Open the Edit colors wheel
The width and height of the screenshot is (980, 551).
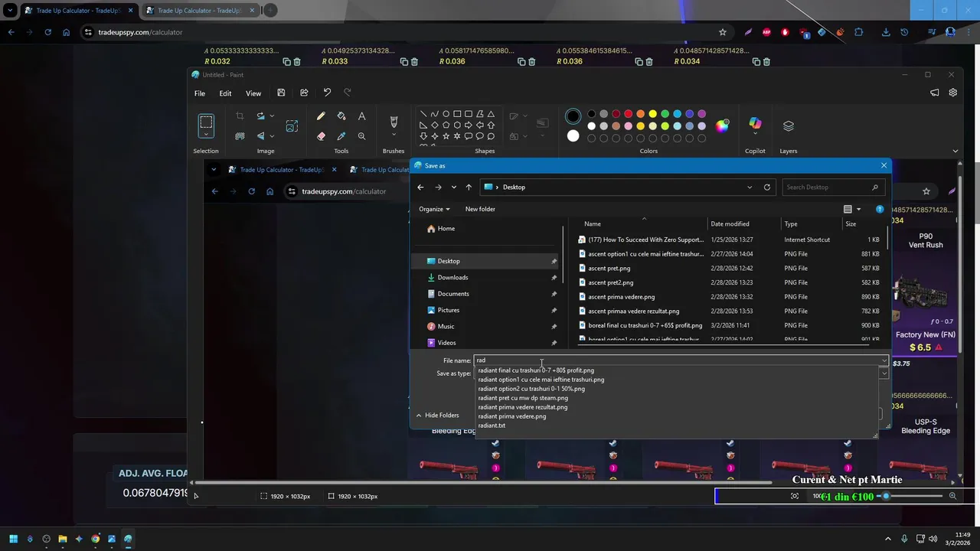(722, 126)
